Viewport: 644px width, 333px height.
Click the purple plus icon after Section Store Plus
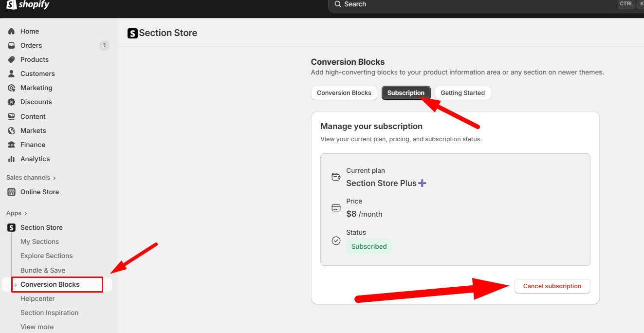coord(422,183)
